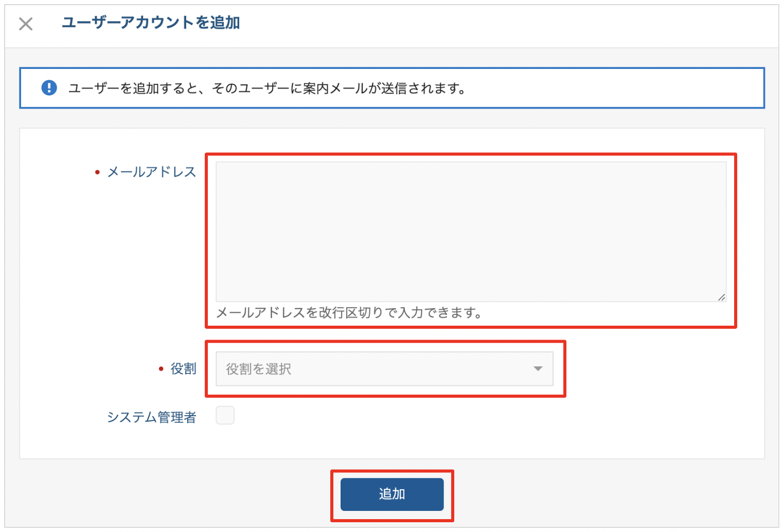Image resolution: width=783 pixels, height=532 pixels.
Task: Click the システム管理者 label
Action: (152, 417)
